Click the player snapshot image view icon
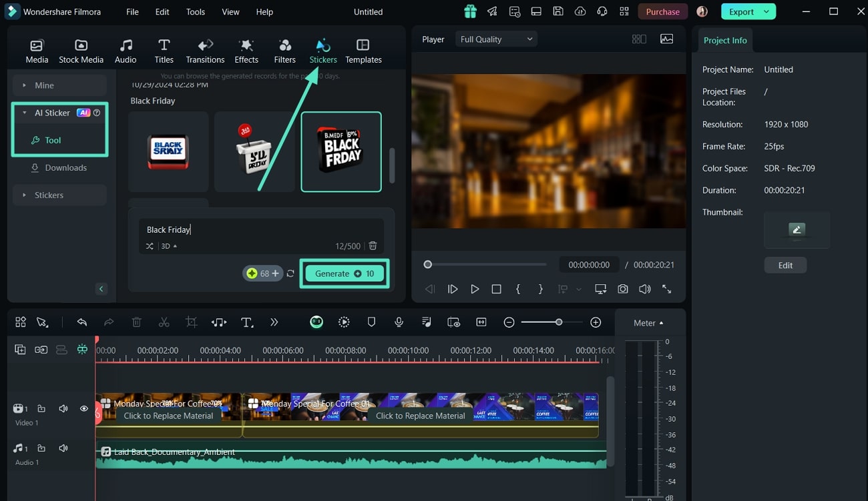Screen dimensions: 868x501 tap(666, 39)
